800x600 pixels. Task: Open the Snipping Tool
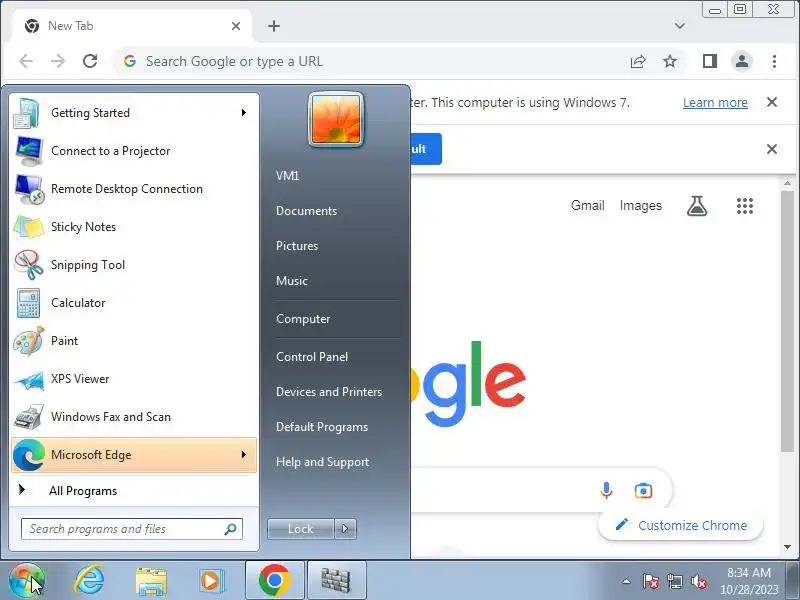pos(134,265)
